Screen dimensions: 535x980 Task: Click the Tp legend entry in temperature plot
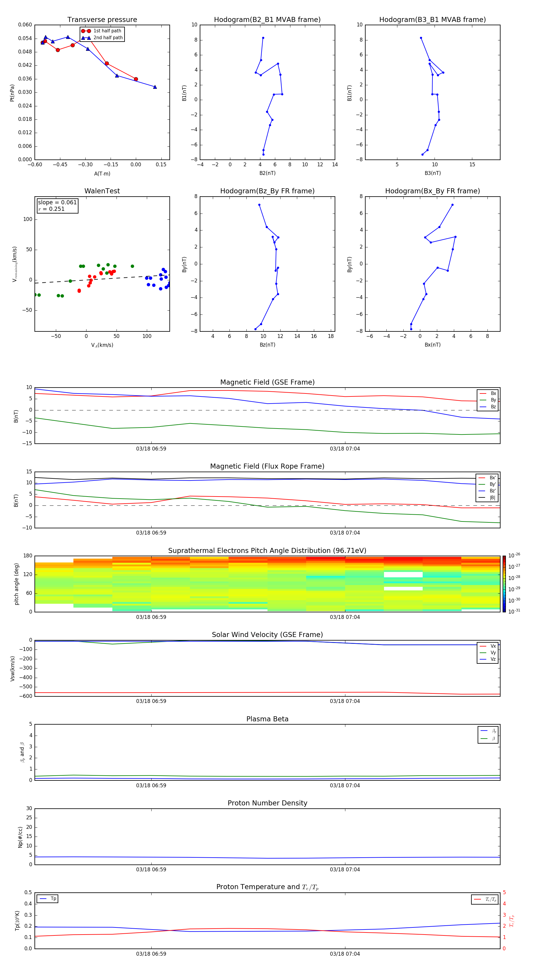(x=48, y=899)
